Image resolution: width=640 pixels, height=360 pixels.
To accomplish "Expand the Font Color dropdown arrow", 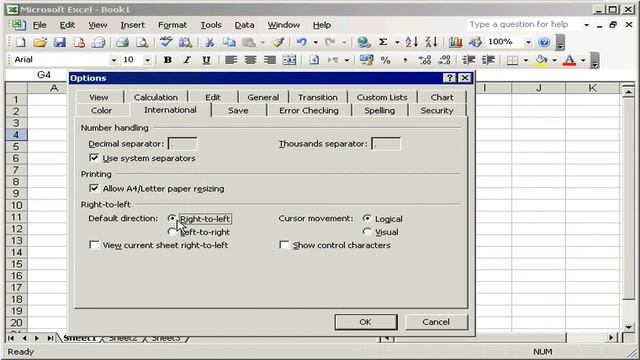I will [x=583, y=60].
